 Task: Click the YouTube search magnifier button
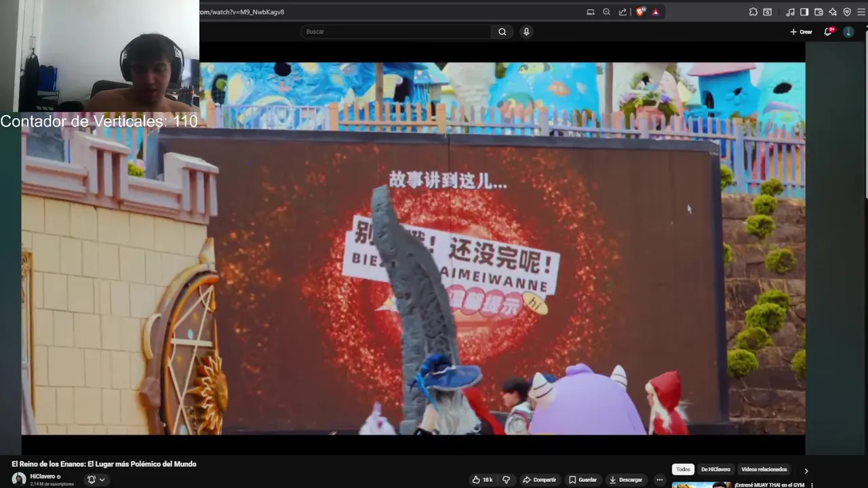click(502, 32)
